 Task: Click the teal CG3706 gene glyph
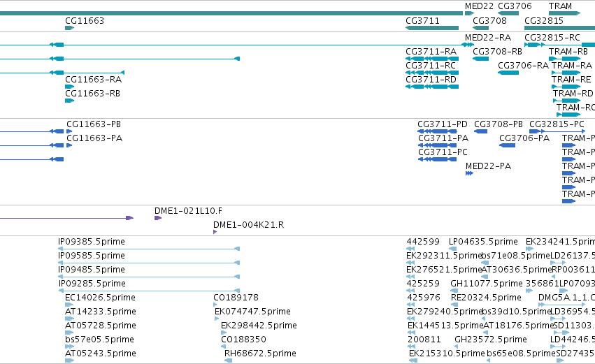(x=508, y=14)
